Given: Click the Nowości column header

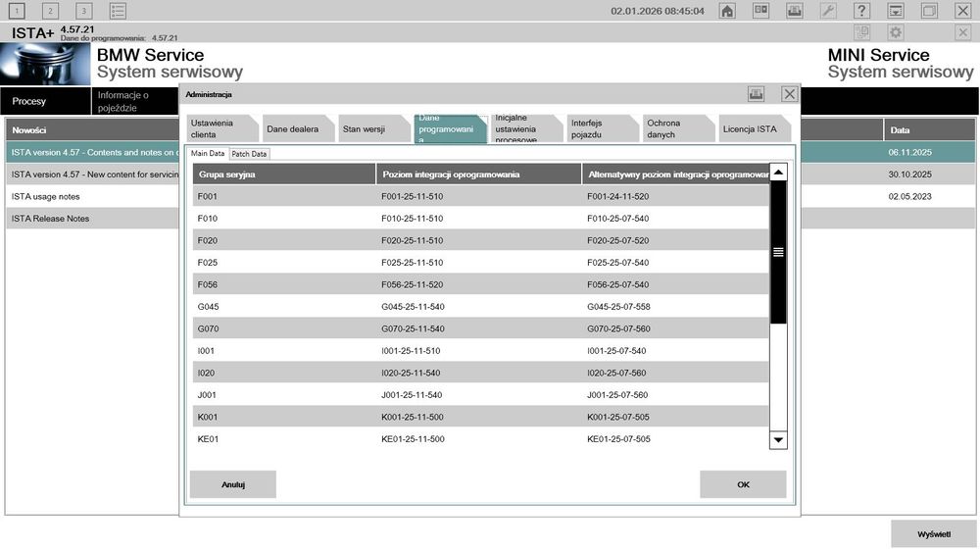Looking at the screenshot, I should point(92,130).
